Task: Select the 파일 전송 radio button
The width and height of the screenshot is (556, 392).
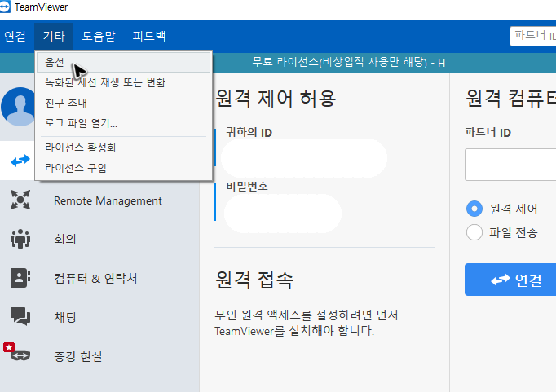Action: 474,232
